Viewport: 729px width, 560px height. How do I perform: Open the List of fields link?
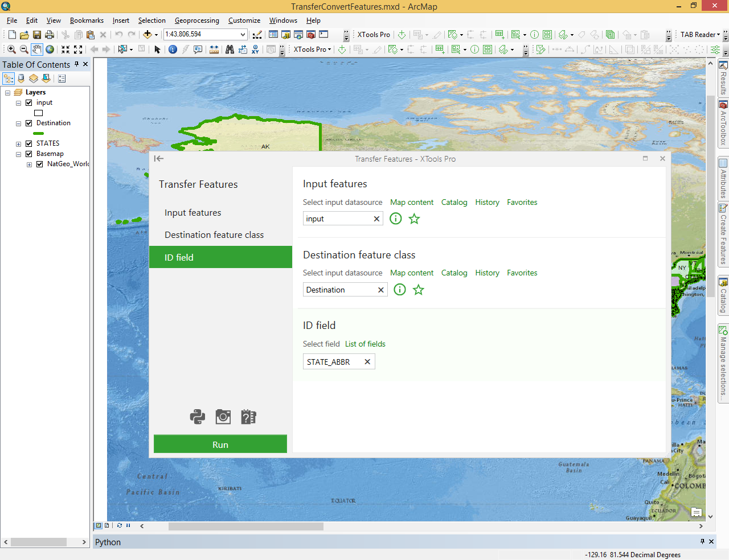click(365, 344)
